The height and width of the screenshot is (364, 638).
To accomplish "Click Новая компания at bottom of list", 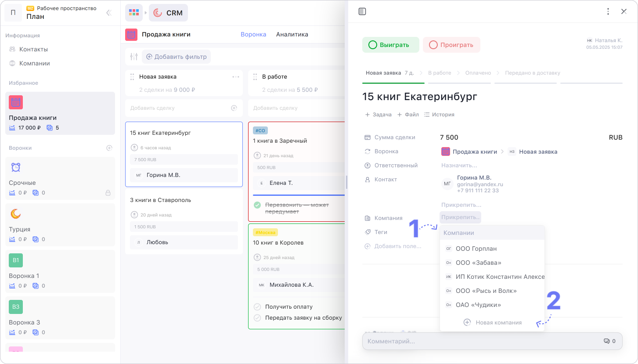I will 494,322.
